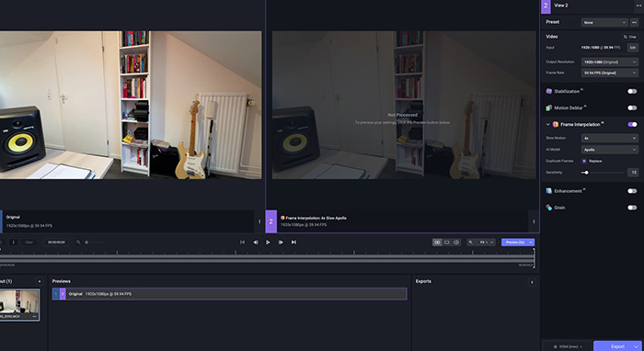Skip to the last frame

click(x=293, y=243)
